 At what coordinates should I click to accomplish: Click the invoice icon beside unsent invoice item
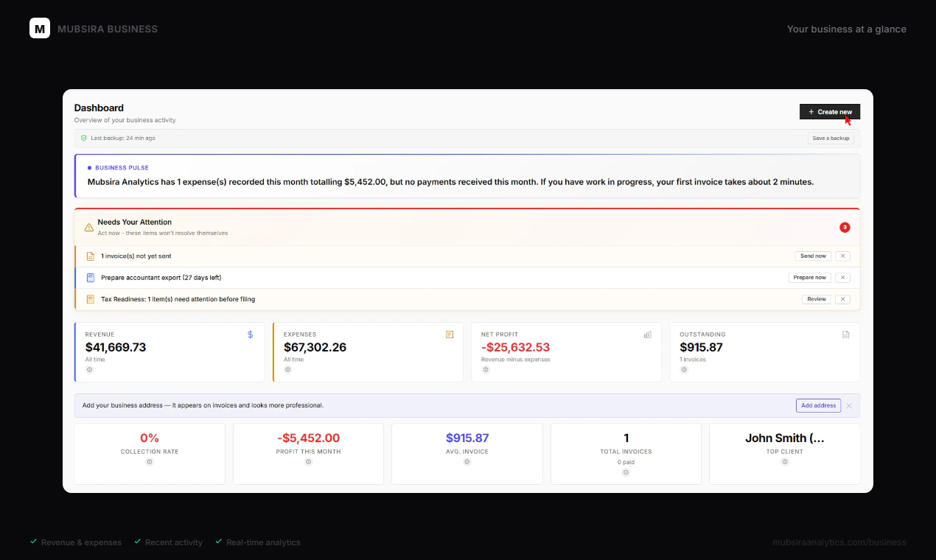(x=91, y=256)
